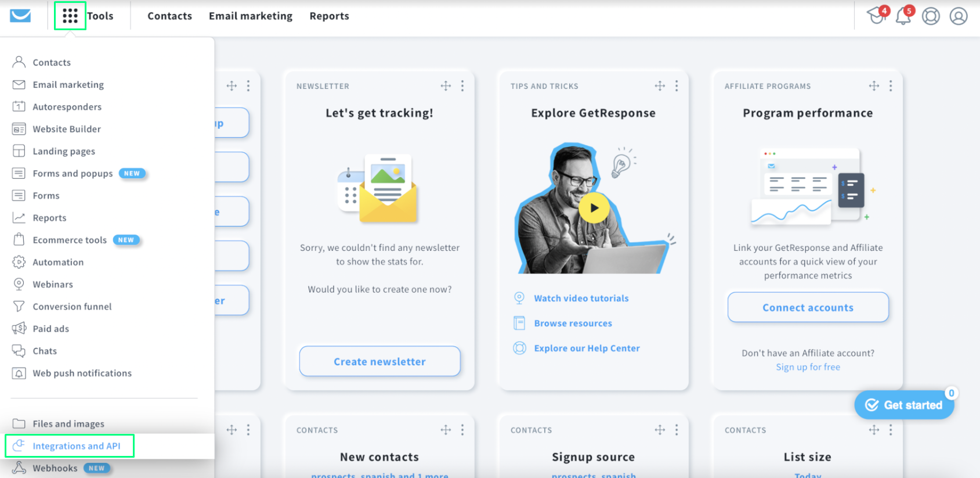This screenshot has width=980, height=478.
Task: Open the Browse resources link
Action: pos(573,323)
